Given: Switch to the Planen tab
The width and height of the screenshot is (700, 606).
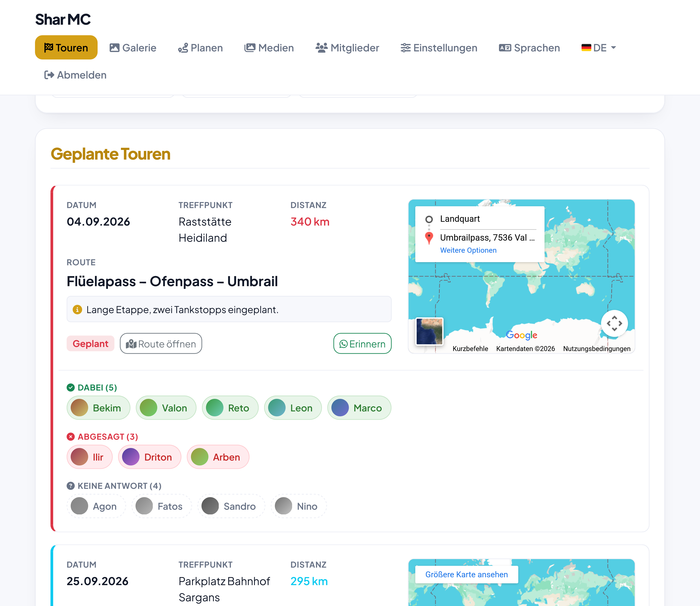Looking at the screenshot, I should 200,48.
